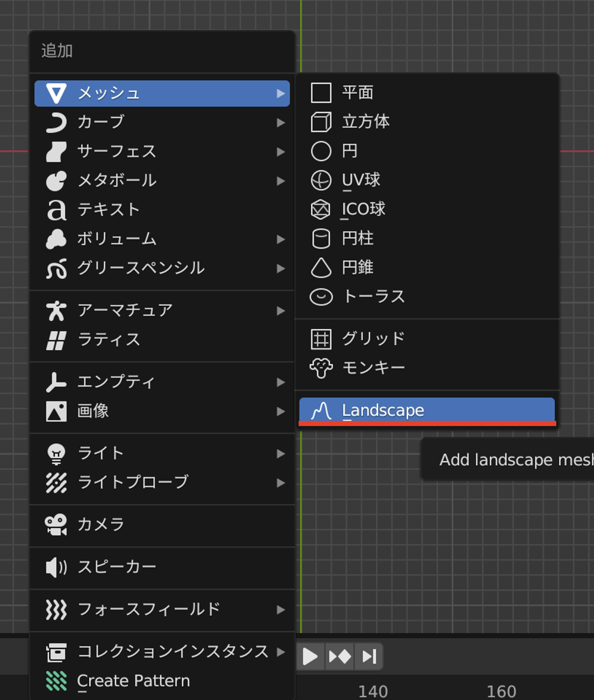
Task: Click the トーラス torus icon
Action: 321,297
